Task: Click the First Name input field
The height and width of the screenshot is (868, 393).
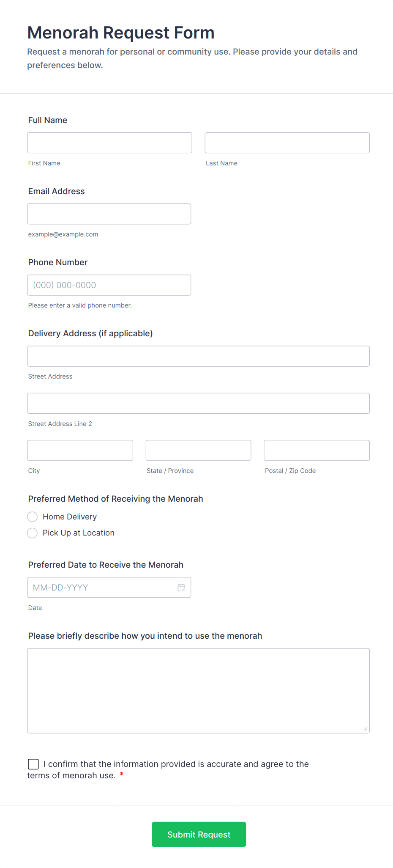Action: [x=109, y=143]
